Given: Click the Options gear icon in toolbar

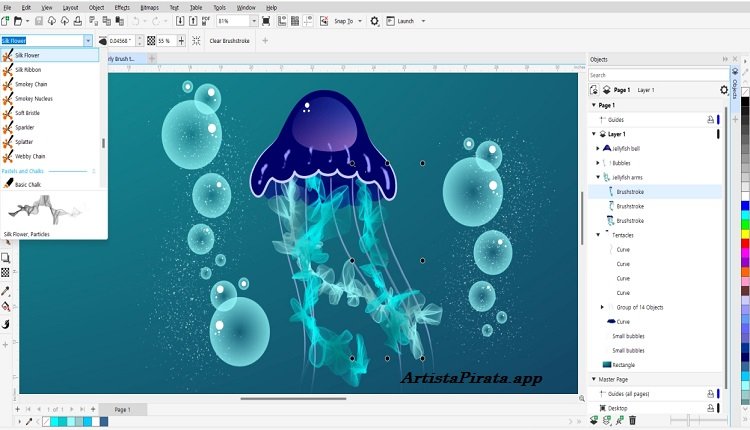Looking at the screenshot, I should [x=375, y=21].
